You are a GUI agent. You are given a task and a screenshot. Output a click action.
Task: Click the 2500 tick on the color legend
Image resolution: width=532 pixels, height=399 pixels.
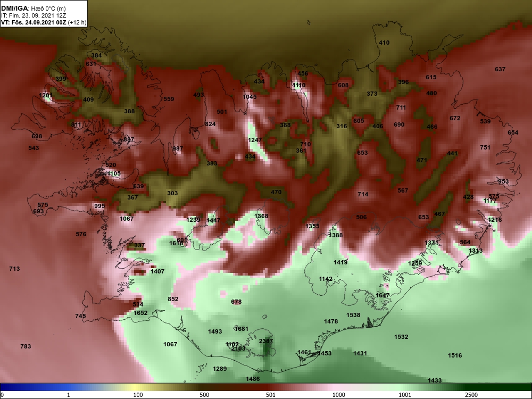(471, 395)
